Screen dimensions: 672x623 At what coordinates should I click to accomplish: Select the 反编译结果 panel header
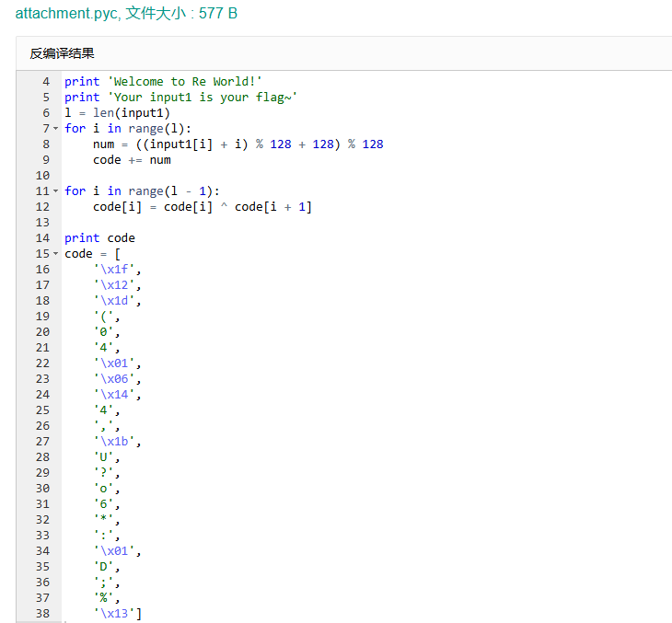tap(62, 53)
